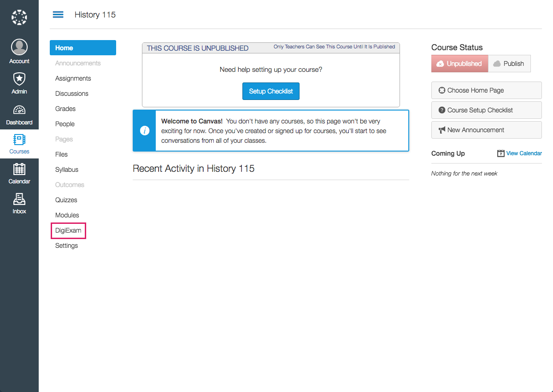Open the View Calendar link

pyautogui.click(x=524, y=153)
